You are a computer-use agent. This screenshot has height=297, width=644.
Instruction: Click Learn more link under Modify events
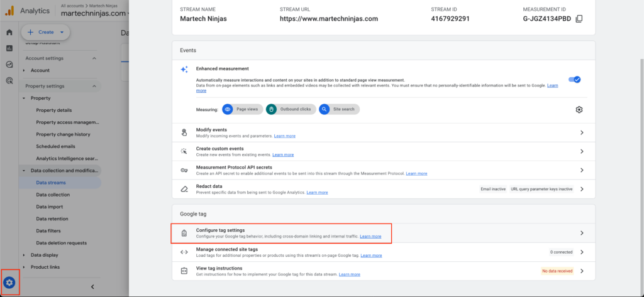[285, 136]
